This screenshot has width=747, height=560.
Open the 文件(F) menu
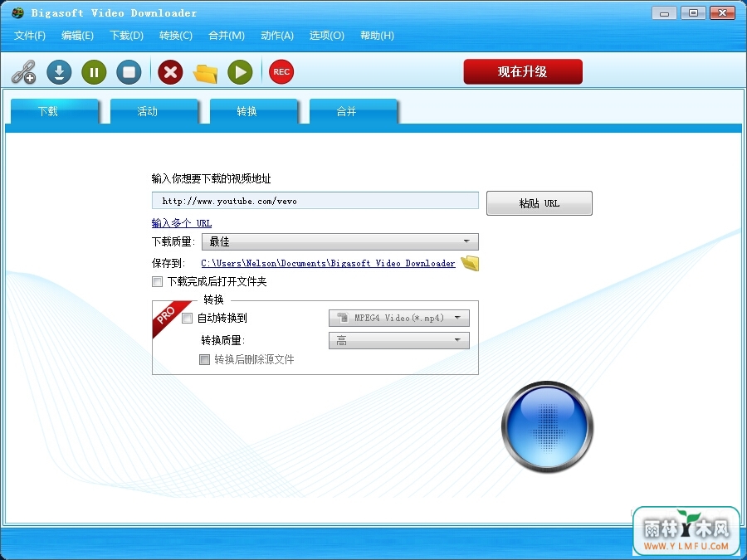(30, 35)
